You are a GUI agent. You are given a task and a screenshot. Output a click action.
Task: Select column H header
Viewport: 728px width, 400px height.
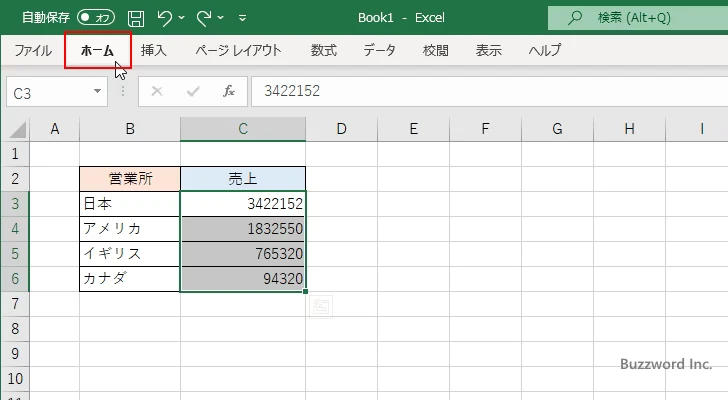[x=629, y=129]
